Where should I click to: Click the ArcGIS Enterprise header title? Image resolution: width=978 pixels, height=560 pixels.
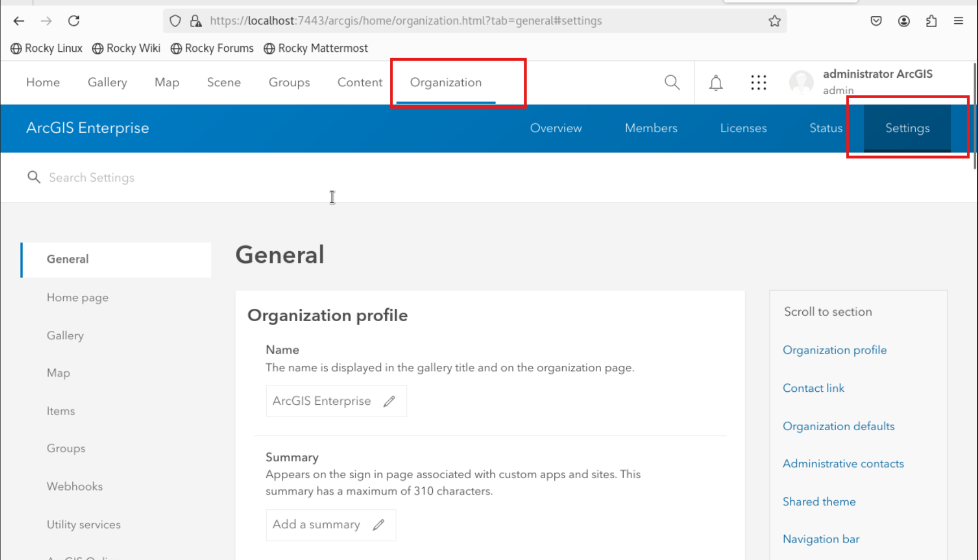[88, 128]
